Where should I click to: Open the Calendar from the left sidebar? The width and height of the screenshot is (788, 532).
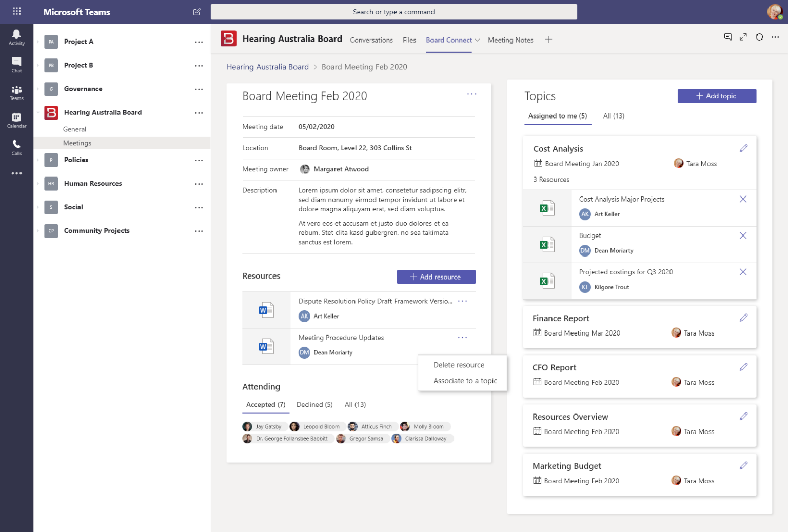pos(16,119)
